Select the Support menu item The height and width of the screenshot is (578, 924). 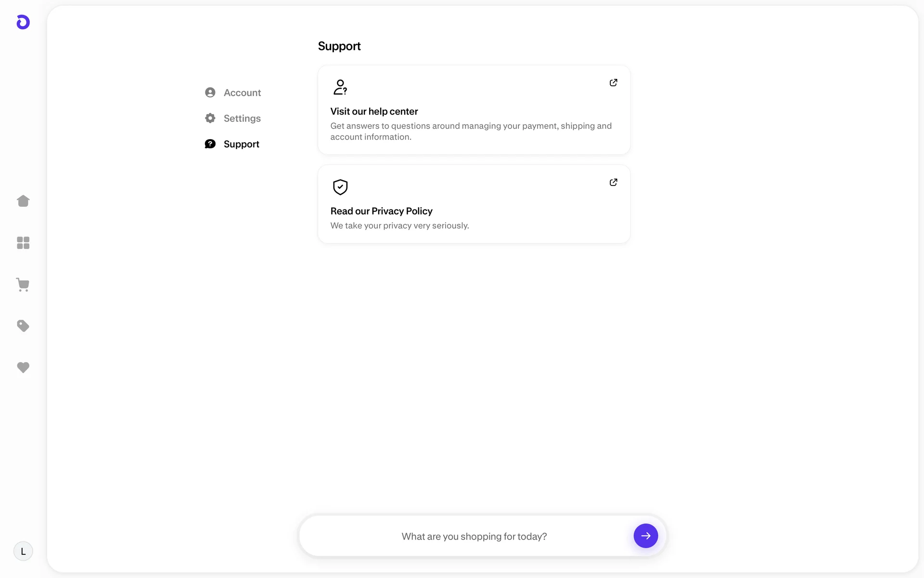pos(241,144)
